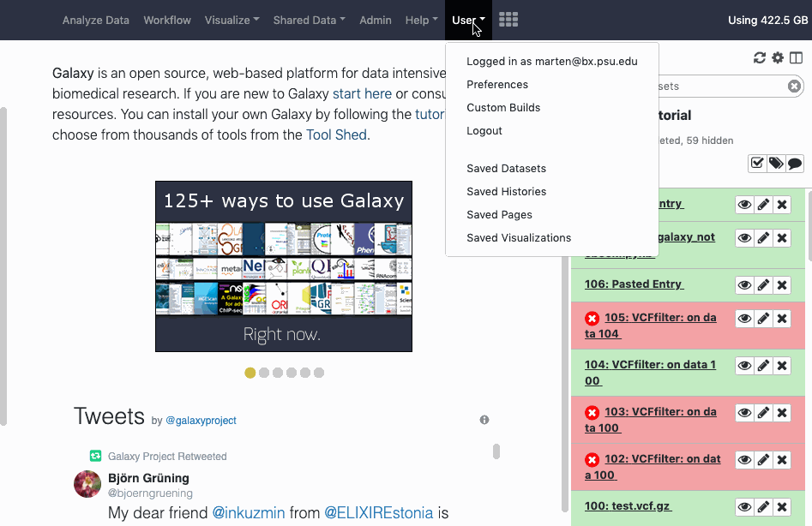Toggle the multi-history column view icon
This screenshot has width=812, height=526.
pos(797,58)
